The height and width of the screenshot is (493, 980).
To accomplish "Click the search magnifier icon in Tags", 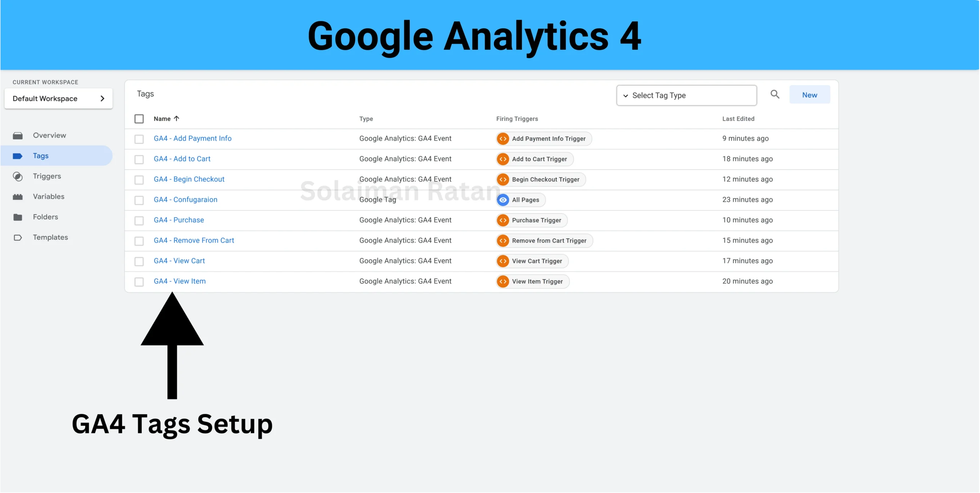I will click(x=775, y=94).
